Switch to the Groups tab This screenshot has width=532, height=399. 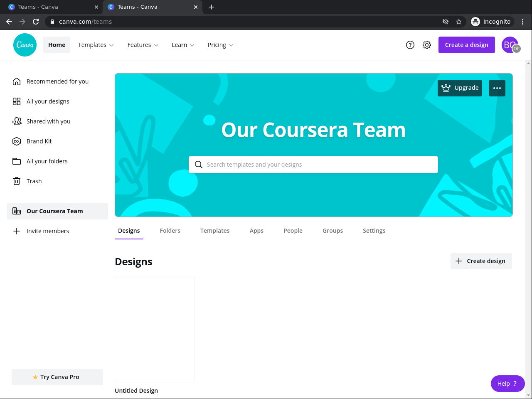[x=333, y=231]
